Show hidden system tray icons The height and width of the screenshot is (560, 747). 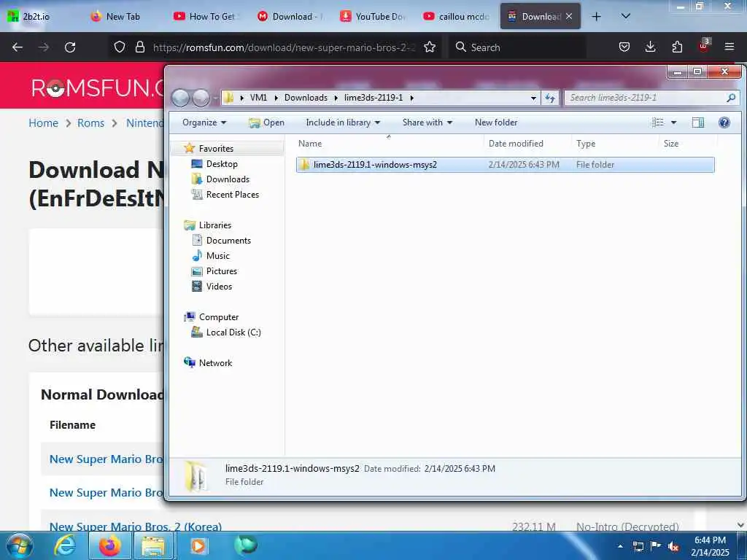pyautogui.click(x=620, y=546)
